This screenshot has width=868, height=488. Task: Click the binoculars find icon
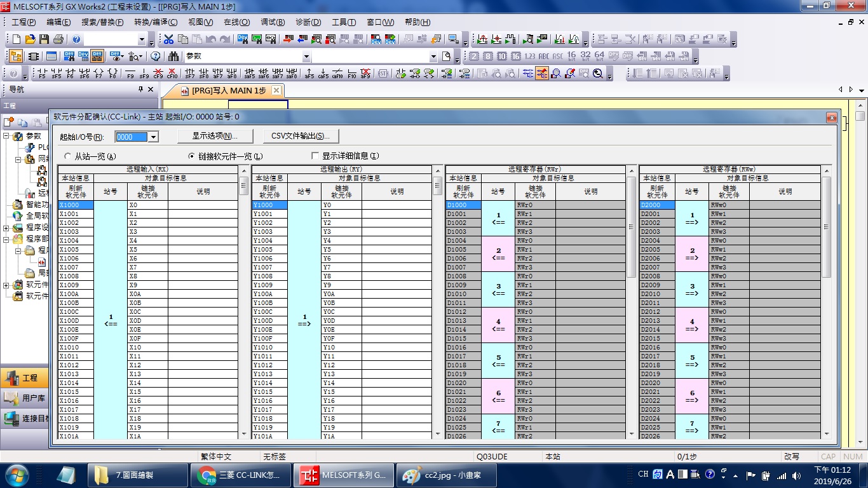pyautogui.click(x=173, y=56)
